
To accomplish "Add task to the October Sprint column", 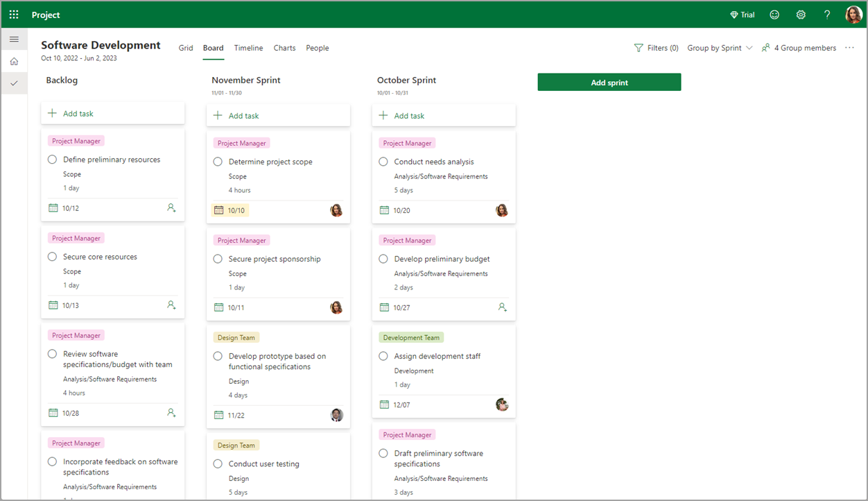I will (444, 116).
